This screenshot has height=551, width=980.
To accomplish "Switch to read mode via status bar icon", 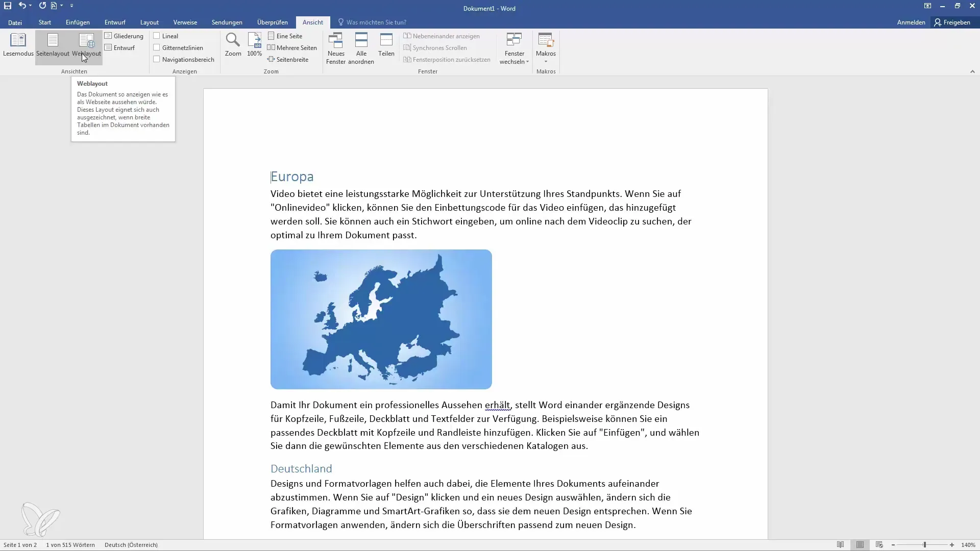I will [x=841, y=545].
